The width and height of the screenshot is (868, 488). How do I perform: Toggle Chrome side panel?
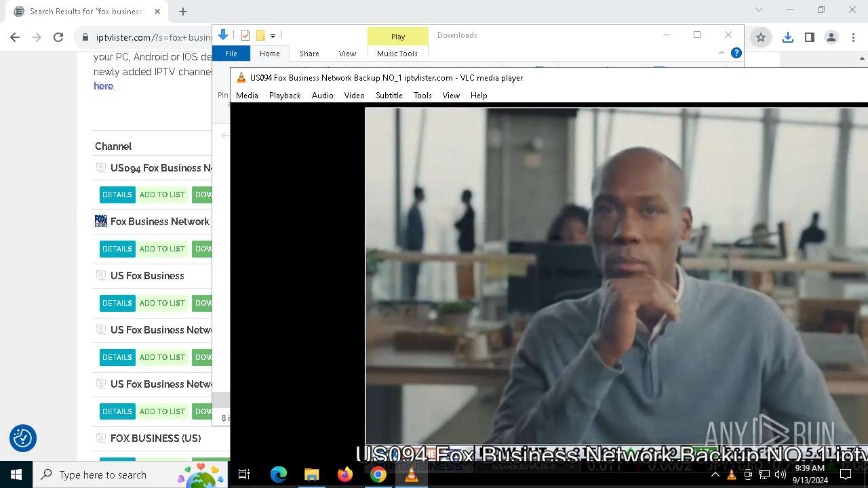[809, 38]
